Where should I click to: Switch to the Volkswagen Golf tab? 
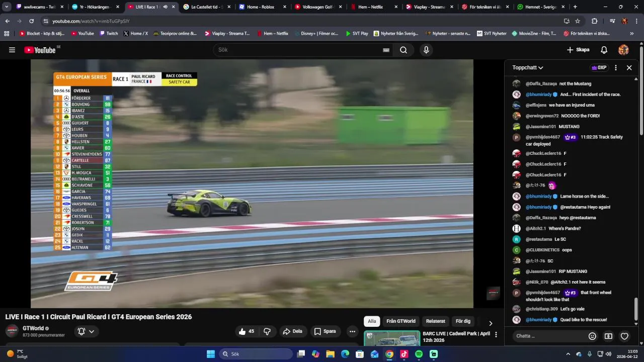(x=317, y=7)
